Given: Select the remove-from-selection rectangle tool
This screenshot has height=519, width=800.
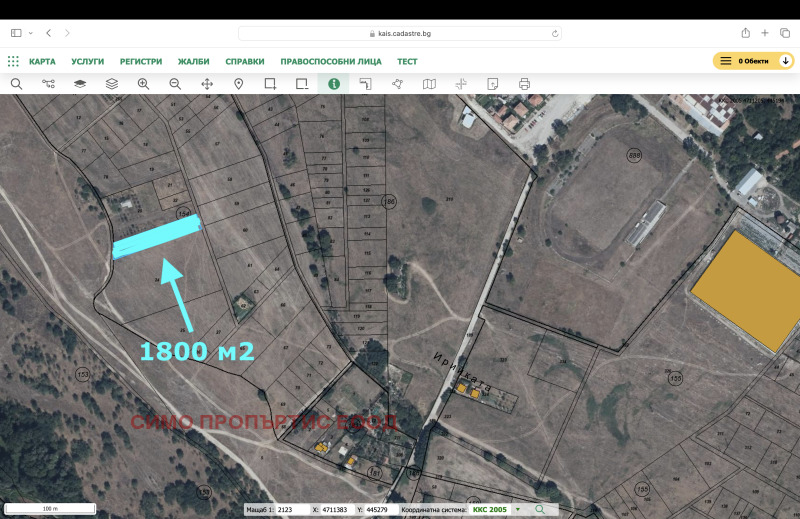Looking at the screenshot, I should click(302, 84).
